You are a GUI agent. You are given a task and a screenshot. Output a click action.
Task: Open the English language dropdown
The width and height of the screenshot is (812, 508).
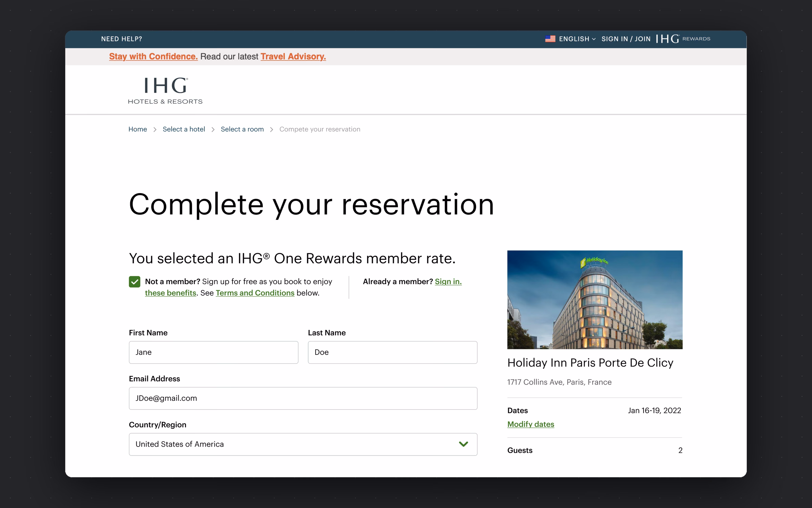tap(577, 39)
